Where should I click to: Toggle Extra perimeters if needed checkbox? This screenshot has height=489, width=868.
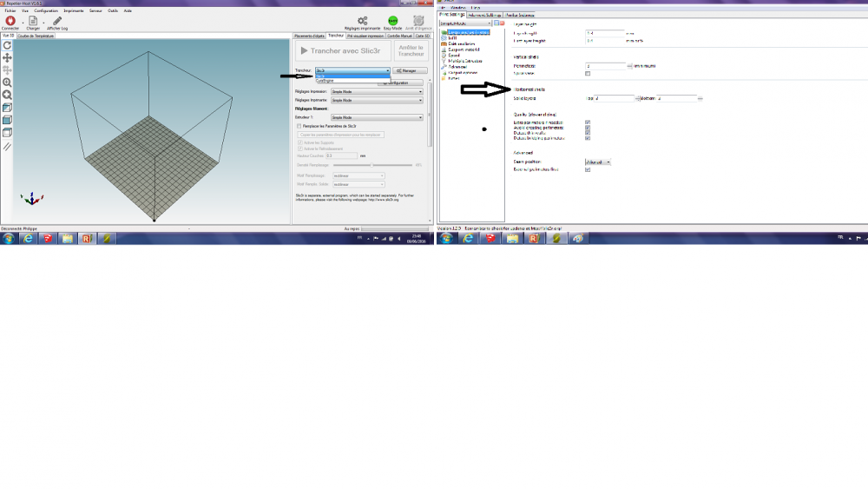point(588,122)
